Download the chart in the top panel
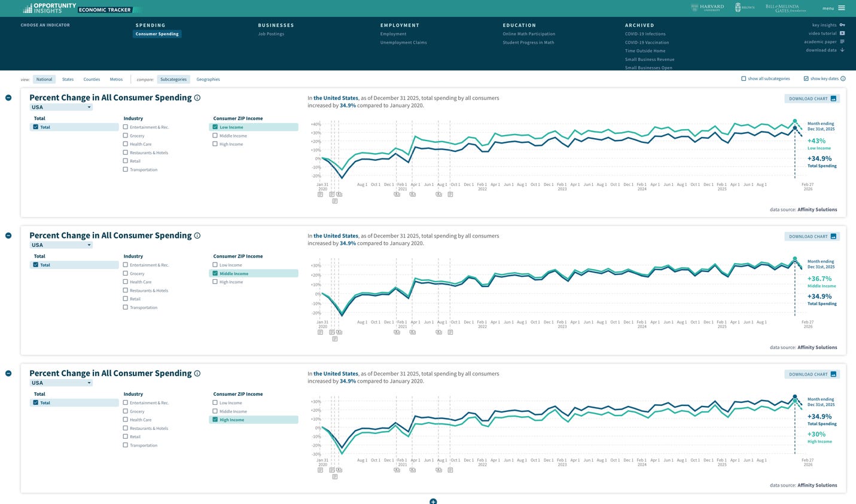 [812, 99]
